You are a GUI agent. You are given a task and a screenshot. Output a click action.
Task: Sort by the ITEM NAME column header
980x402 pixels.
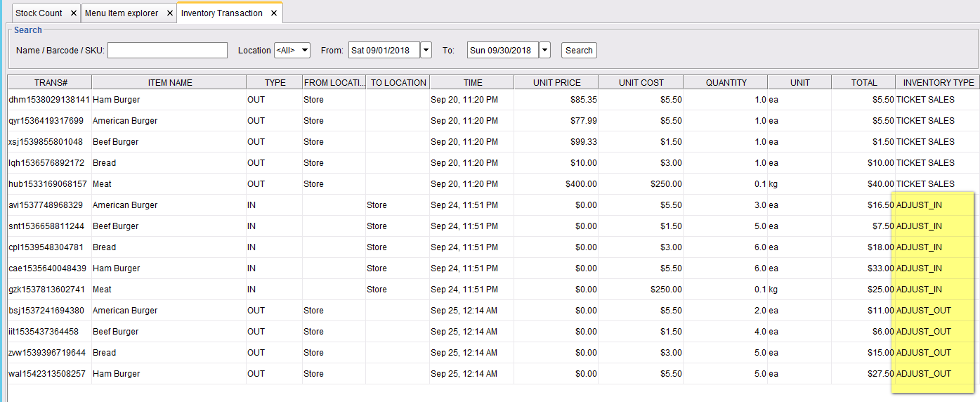pos(169,82)
